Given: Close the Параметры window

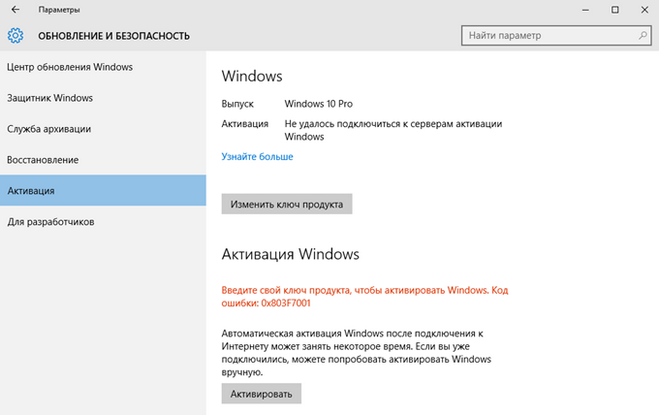Looking at the screenshot, I should coord(644,10).
